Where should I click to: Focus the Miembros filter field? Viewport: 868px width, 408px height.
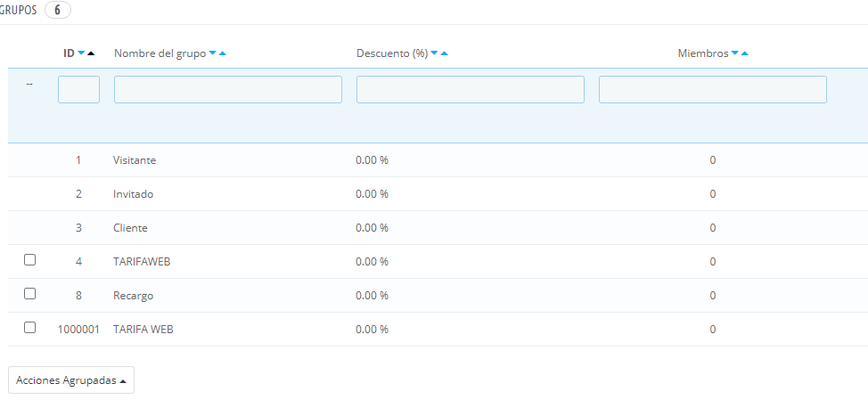[x=713, y=90]
